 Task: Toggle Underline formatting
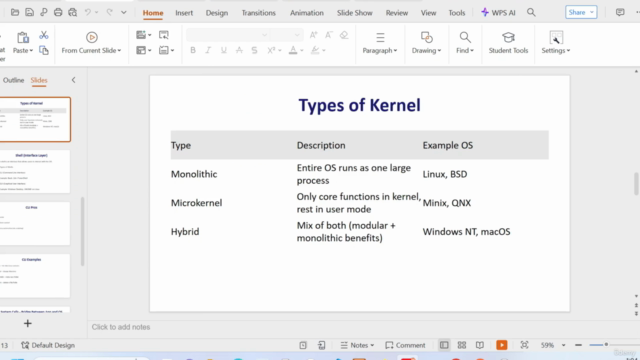pyautogui.click(x=224, y=50)
